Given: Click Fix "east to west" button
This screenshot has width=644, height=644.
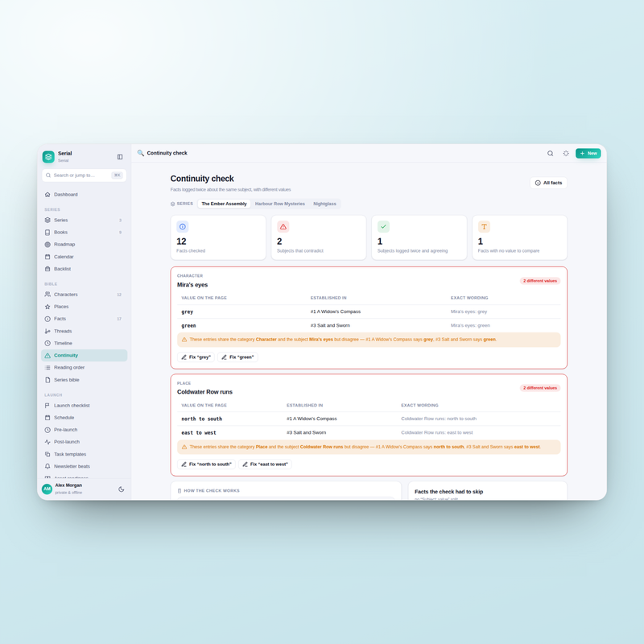Looking at the screenshot, I should (x=265, y=464).
